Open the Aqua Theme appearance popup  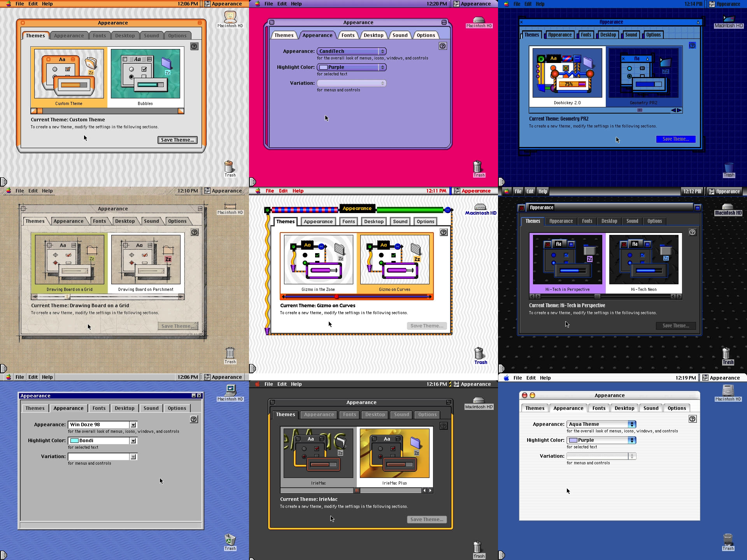click(601, 424)
